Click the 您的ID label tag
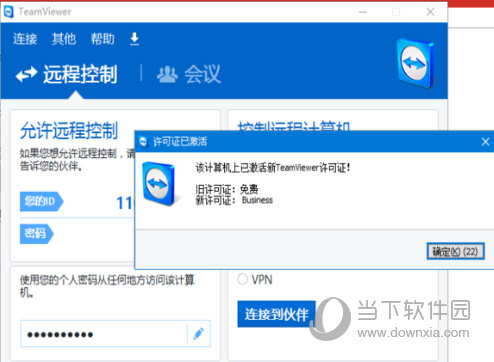 (x=41, y=201)
